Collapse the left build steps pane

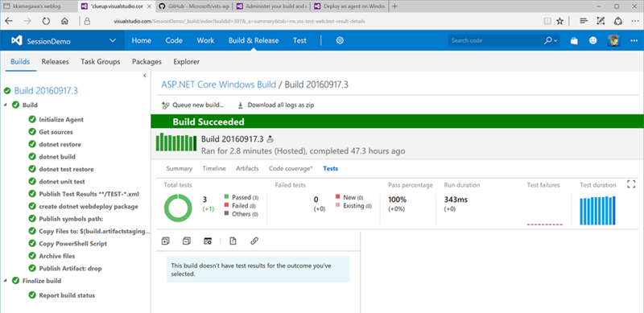(145, 76)
